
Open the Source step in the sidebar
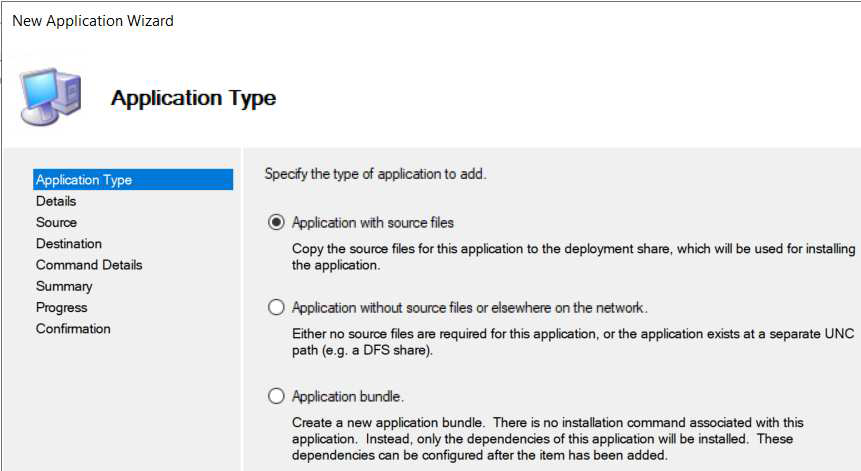56,222
